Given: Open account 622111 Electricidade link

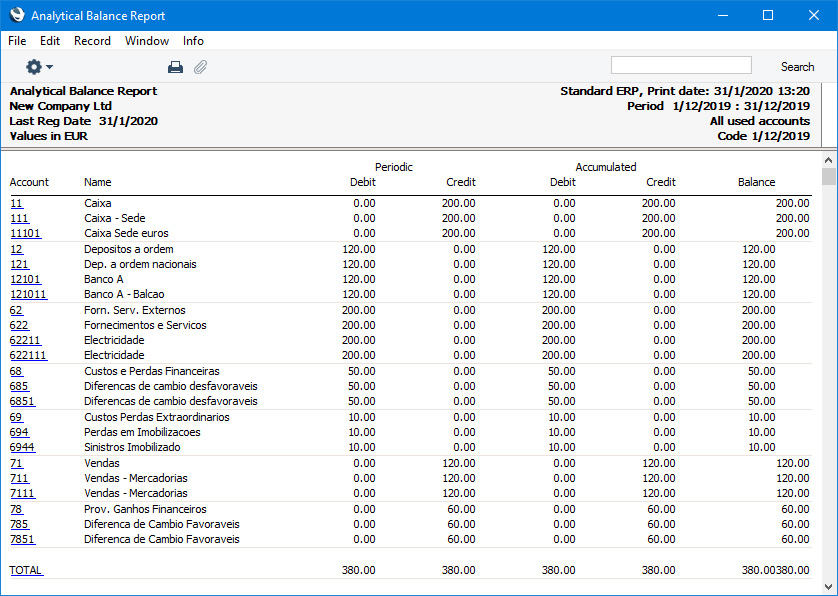Looking at the screenshot, I should coord(28,355).
